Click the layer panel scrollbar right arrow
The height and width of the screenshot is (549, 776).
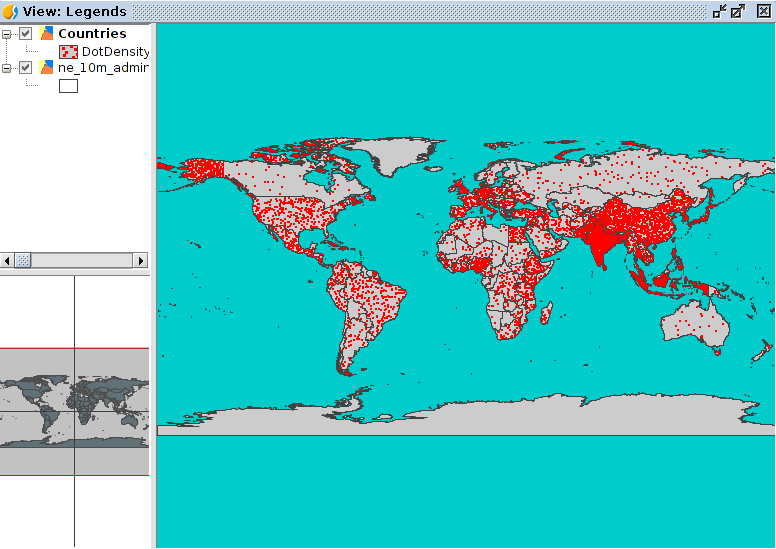click(x=141, y=260)
